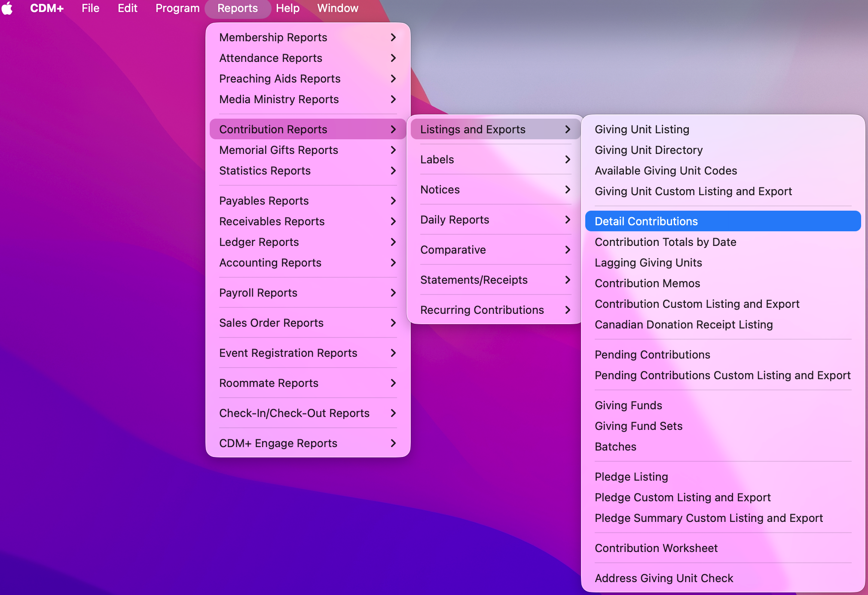
Task: Choose the Pledge Listing report
Action: (x=723, y=477)
